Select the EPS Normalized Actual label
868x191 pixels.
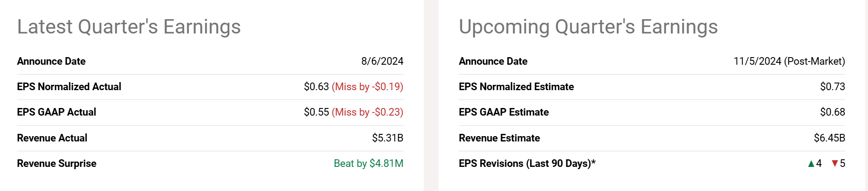(69, 87)
